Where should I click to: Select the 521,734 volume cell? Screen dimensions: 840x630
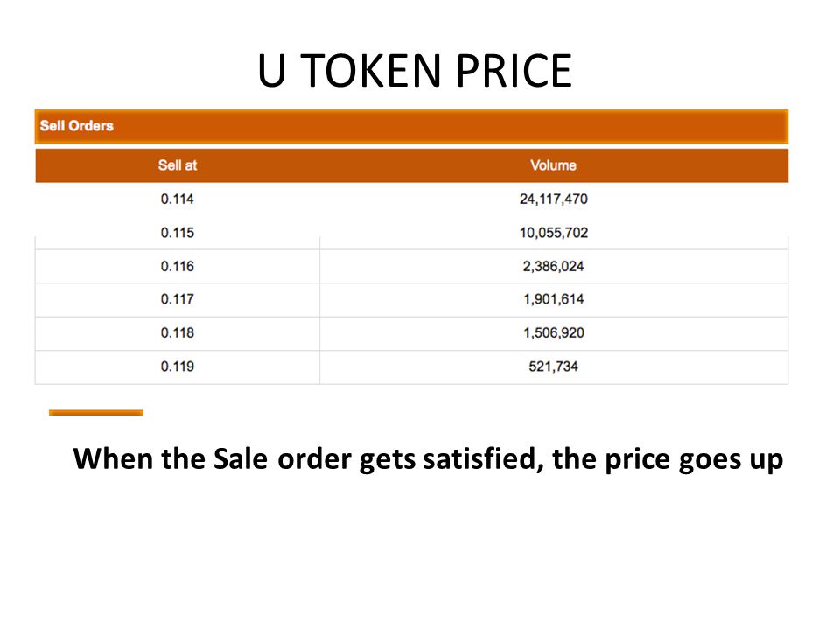[x=553, y=367]
